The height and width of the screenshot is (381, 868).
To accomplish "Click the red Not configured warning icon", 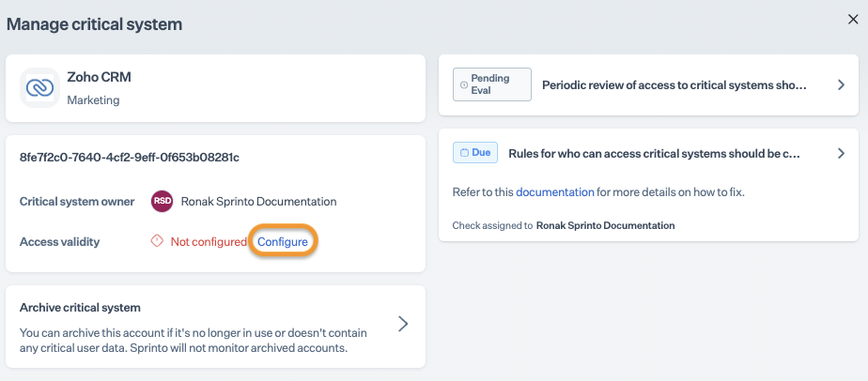I will click(157, 241).
